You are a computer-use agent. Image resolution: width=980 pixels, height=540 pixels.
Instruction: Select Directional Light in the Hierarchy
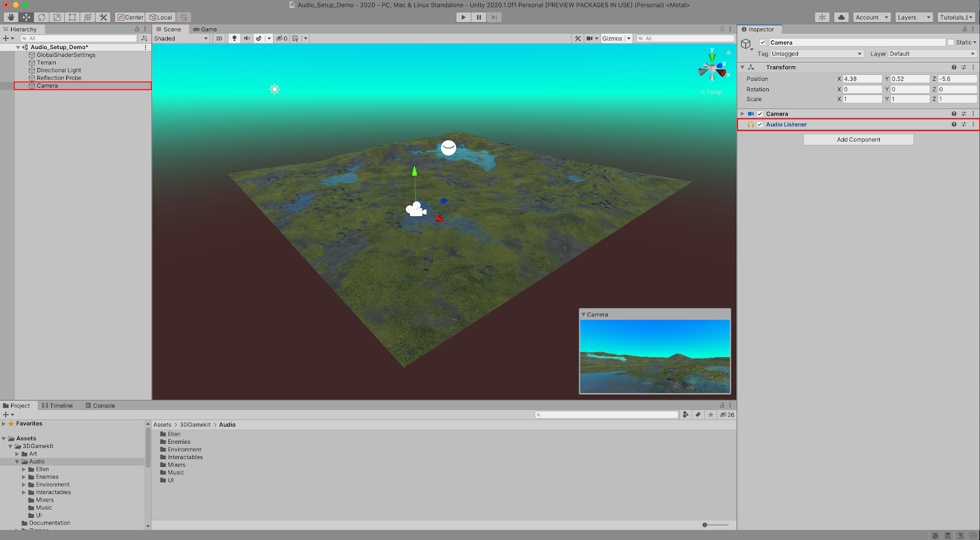pos(59,70)
